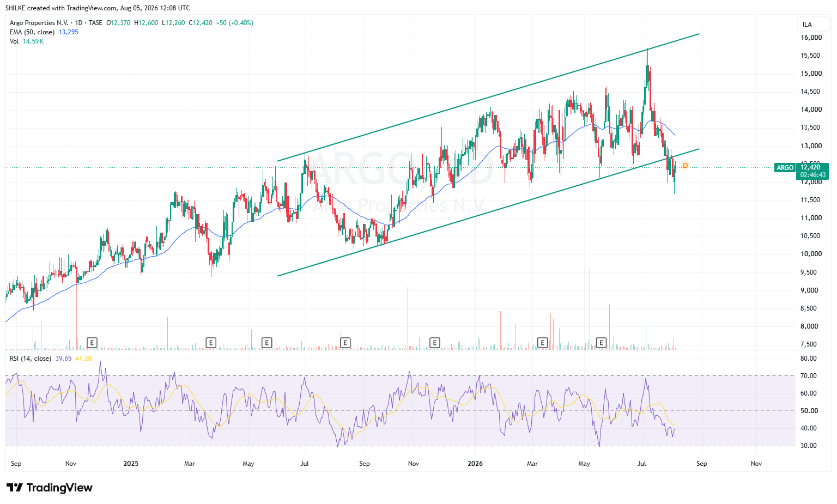Viewport: 837px width, 504px height.
Task: Click the EMA value 13,295
Action: [x=69, y=32]
